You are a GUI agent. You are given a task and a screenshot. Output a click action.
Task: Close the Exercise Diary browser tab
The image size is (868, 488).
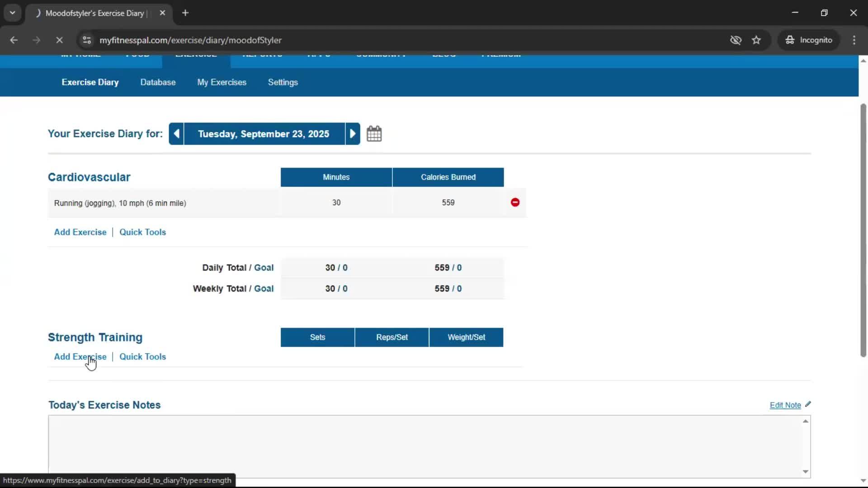tap(162, 13)
